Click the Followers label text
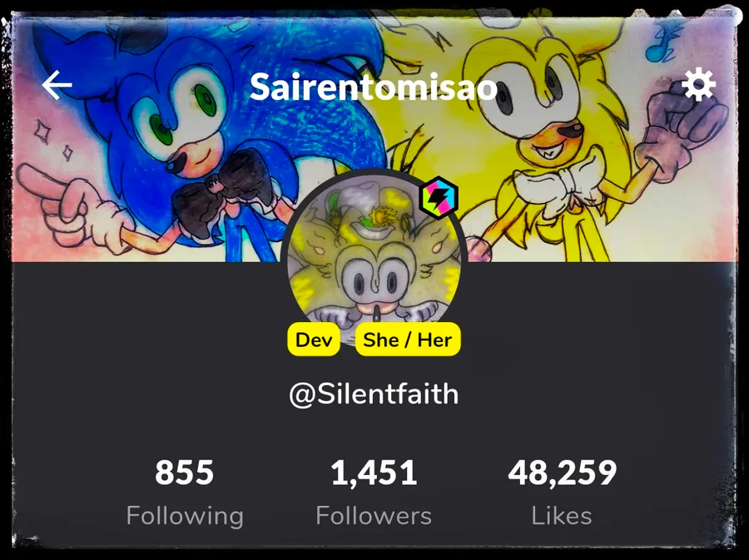The height and width of the screenshot is (560, 749). tap(374, 516)
